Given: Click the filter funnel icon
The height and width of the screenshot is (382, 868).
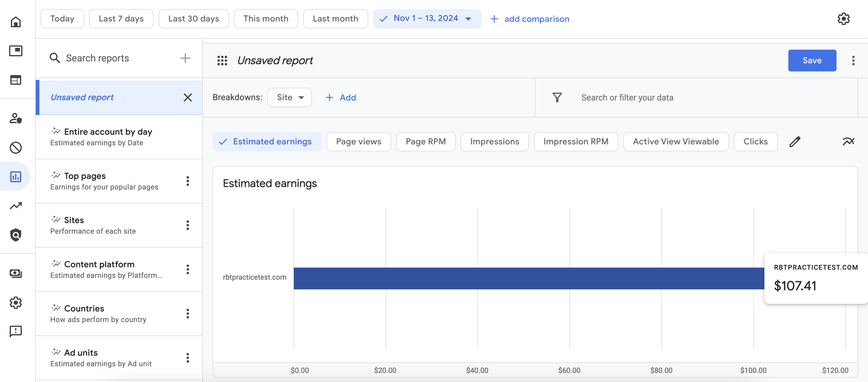Looking at the screenshot, I should click(557, 98).
